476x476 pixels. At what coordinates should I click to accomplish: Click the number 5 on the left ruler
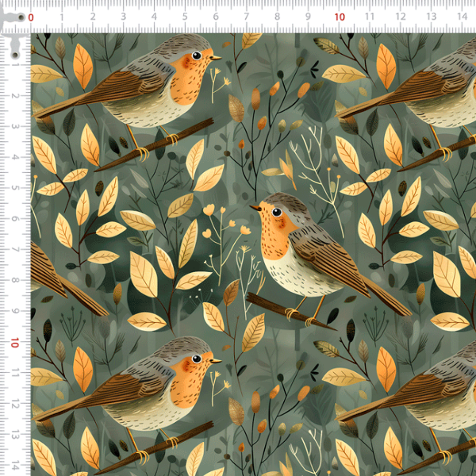point(15,188)
